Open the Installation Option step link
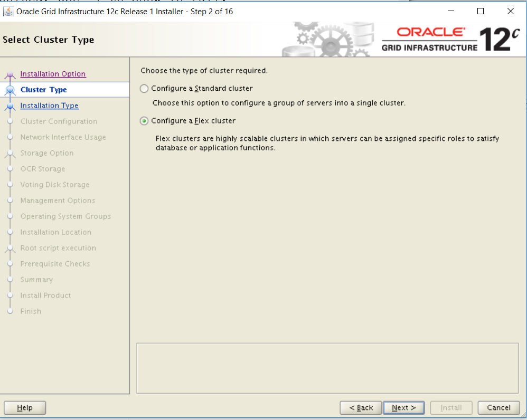 coord(53,74)
